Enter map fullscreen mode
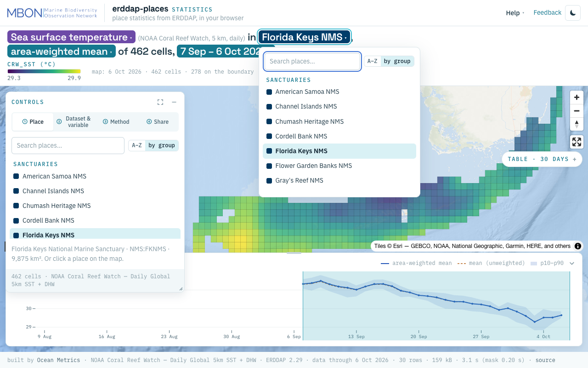 click(577, 142)
